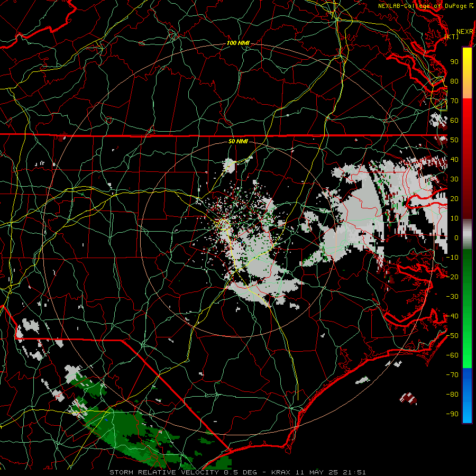The height and width of the screenshot is (476, 476).
Task: Click the [KT] units label above color bar
Action: [x=452, y=36]
